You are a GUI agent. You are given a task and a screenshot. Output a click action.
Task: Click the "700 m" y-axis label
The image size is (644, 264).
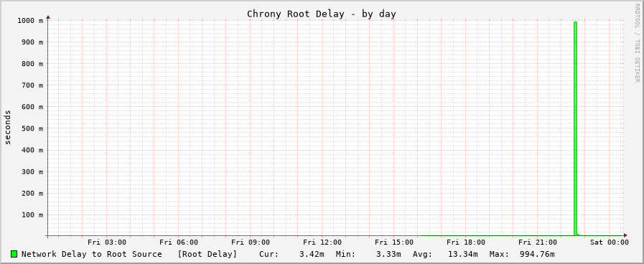pos(33,85)
